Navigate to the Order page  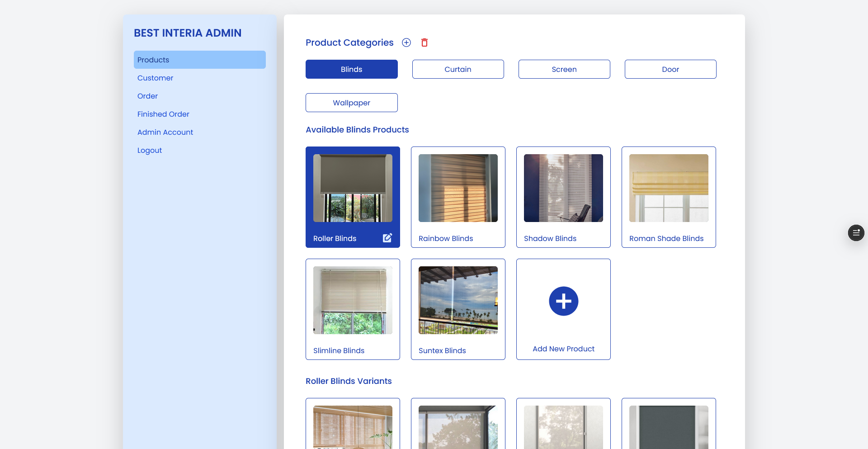tap(147, 96)
